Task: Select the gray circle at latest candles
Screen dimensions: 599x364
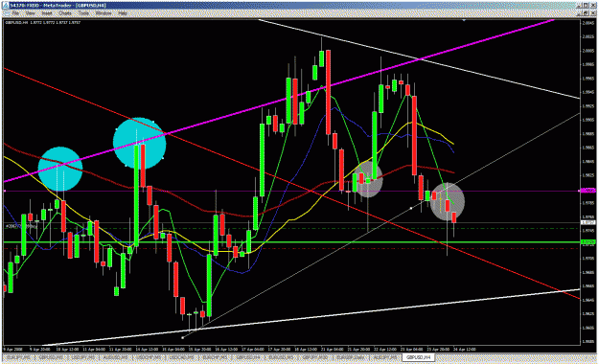Action: point(448,202)
